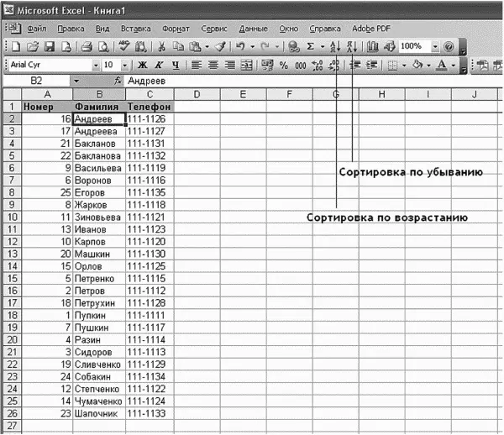Open the Вставка menu

(x=135, y=29)
